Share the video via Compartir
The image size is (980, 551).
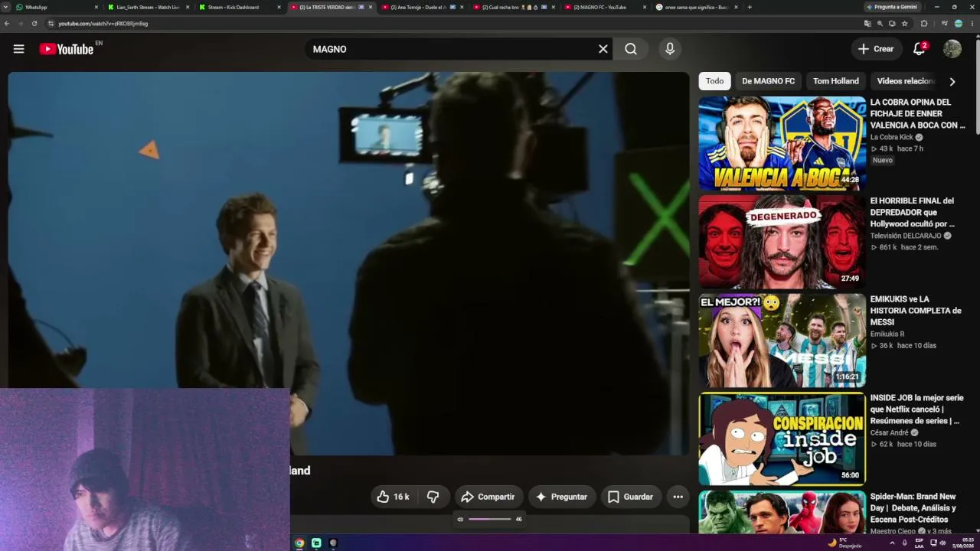click(x=488, y=497)
